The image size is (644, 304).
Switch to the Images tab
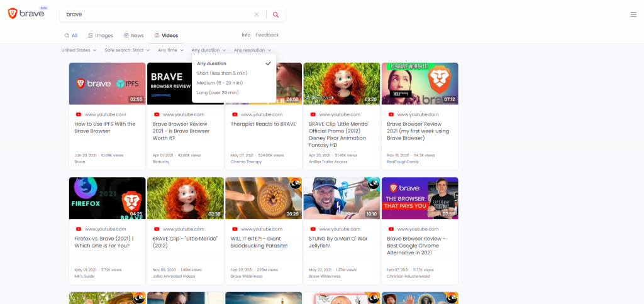click(101, 36)
